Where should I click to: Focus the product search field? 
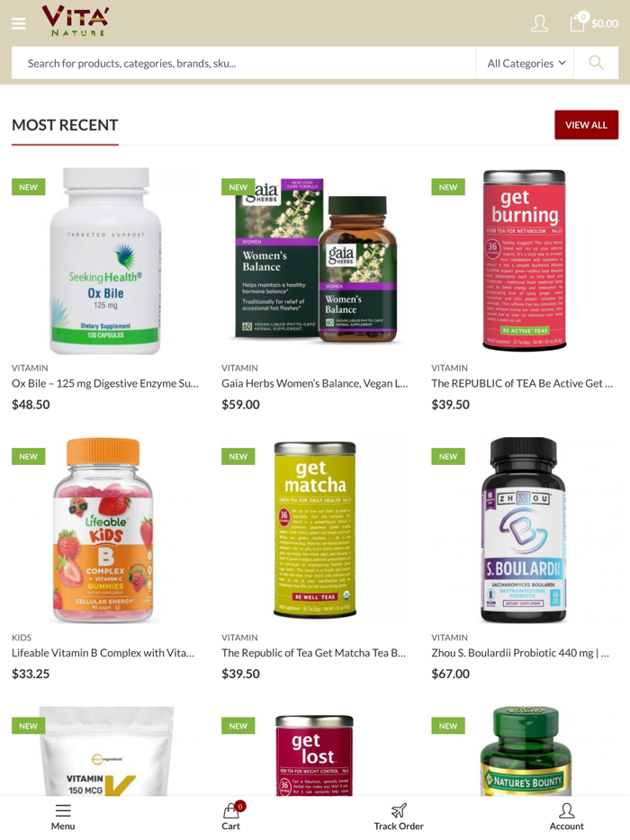tap(243, 63)
